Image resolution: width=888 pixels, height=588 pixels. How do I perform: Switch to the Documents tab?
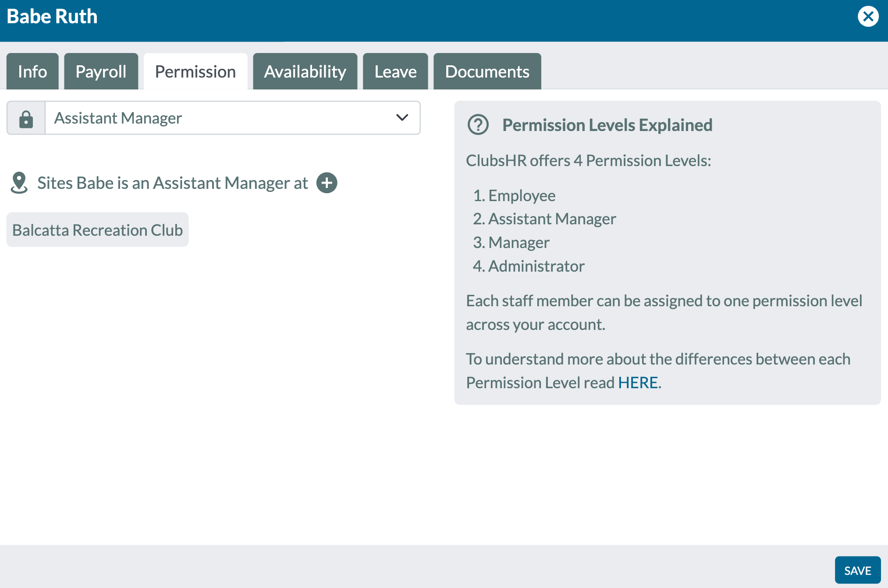487,71
